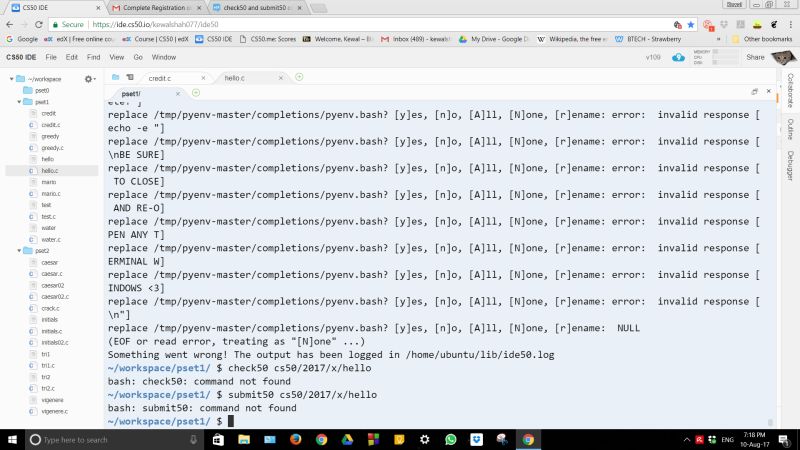
Task: Go back in browser history
Action: coord(10,24)
